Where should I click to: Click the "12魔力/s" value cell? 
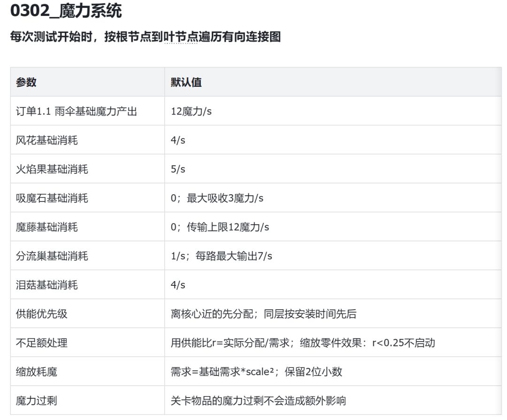click(333, 111)
